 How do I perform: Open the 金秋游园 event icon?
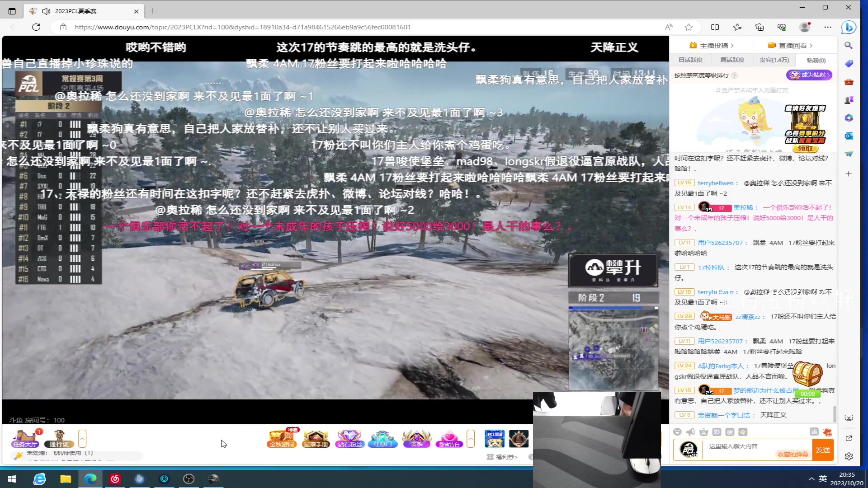click(x=282, y=438)
